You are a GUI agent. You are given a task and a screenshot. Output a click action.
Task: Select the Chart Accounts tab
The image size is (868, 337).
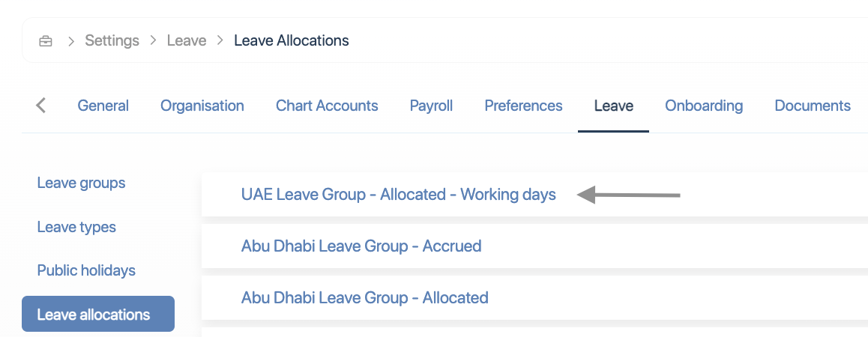point(327,106)
